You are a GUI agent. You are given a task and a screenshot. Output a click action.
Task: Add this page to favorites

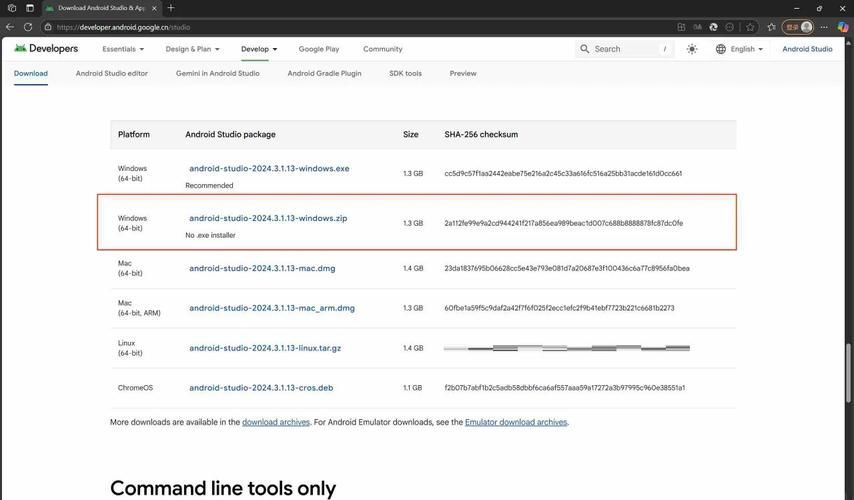pyautogui.click(x=751, y=27)
